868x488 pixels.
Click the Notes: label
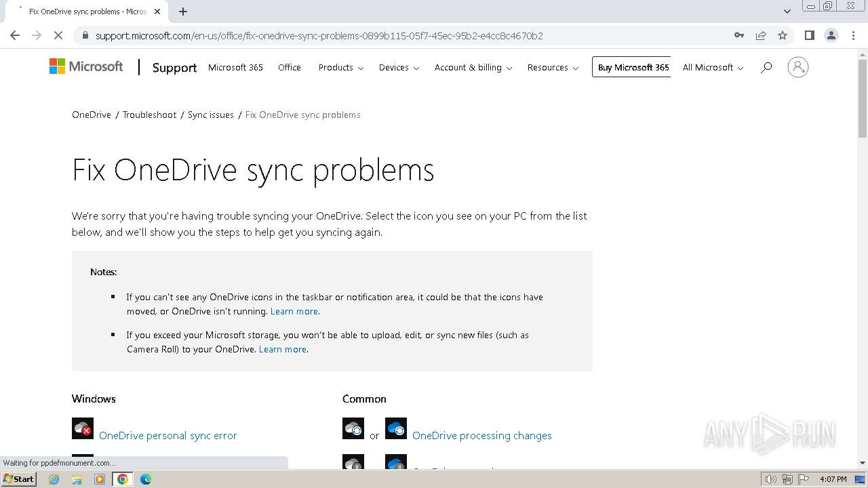103,272
